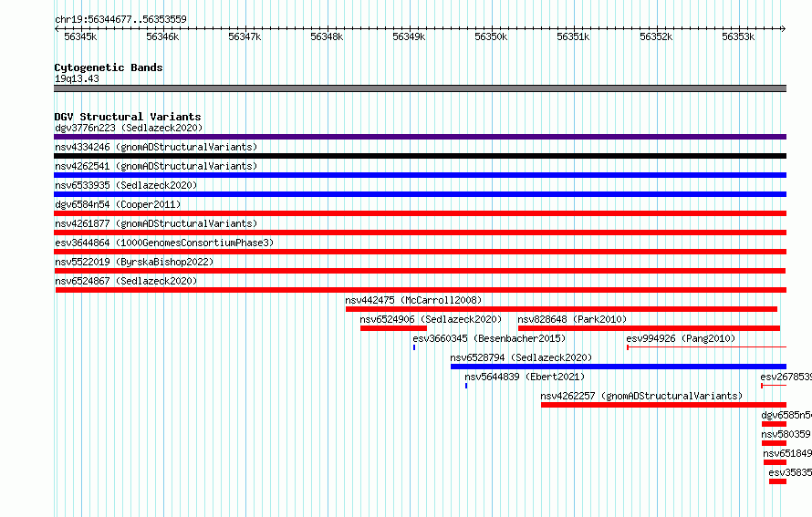Click the left arrowhead of the ruler
The width and height of the screenshot is (812, 517).
[57, 28]
